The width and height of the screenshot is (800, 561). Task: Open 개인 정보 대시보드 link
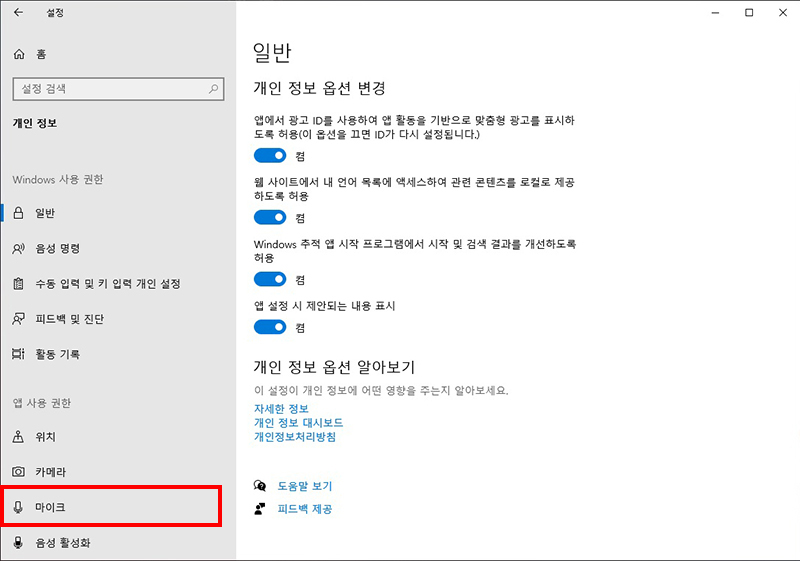298,423
